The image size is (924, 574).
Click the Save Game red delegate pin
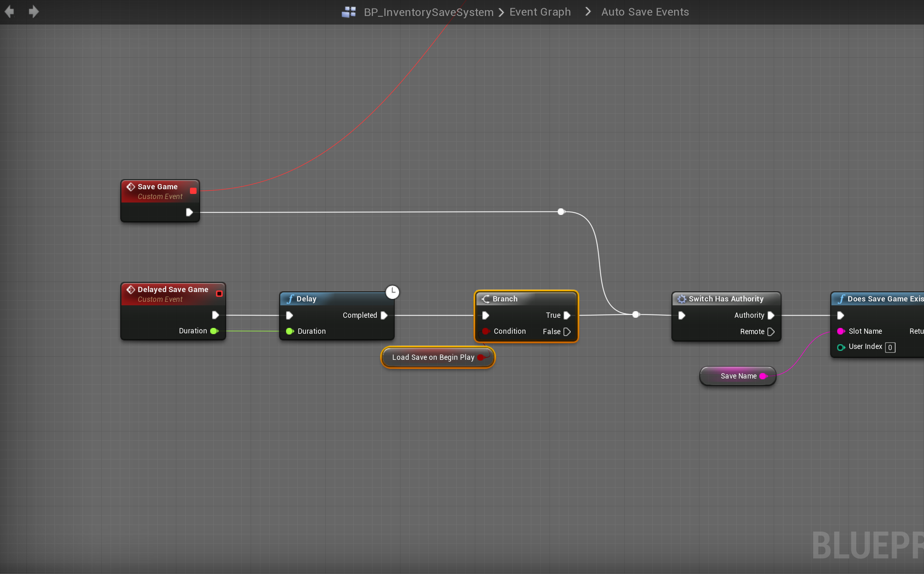point(193,191)
